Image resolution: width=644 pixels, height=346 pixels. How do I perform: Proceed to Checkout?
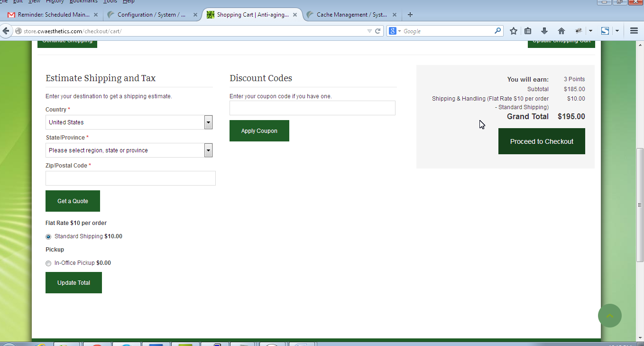pos(542,141)
